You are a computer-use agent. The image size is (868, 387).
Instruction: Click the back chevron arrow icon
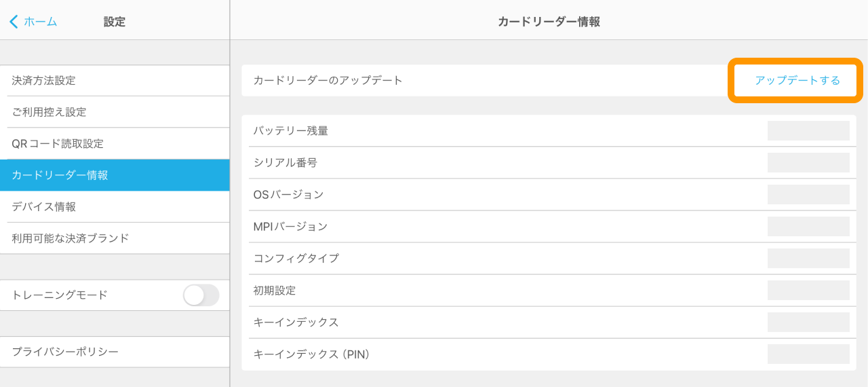(14, 22)
